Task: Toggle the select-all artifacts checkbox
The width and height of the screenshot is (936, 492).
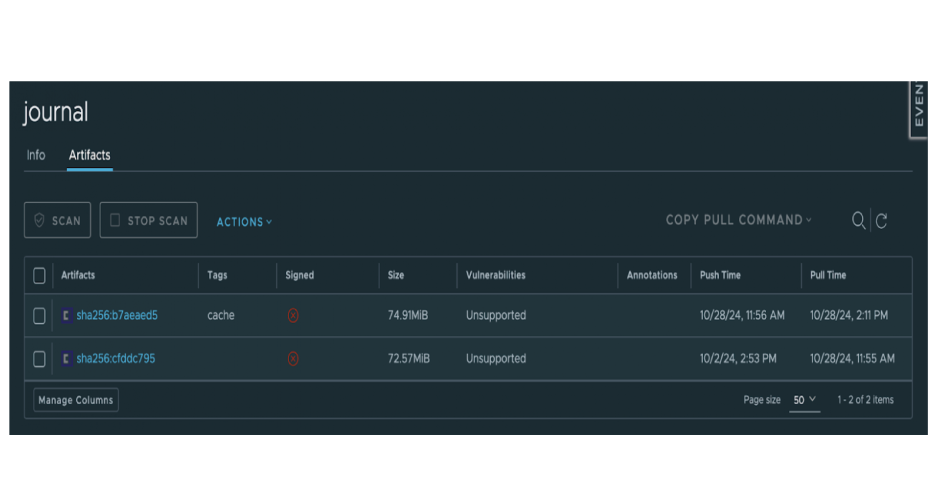Action: [39, 275]
